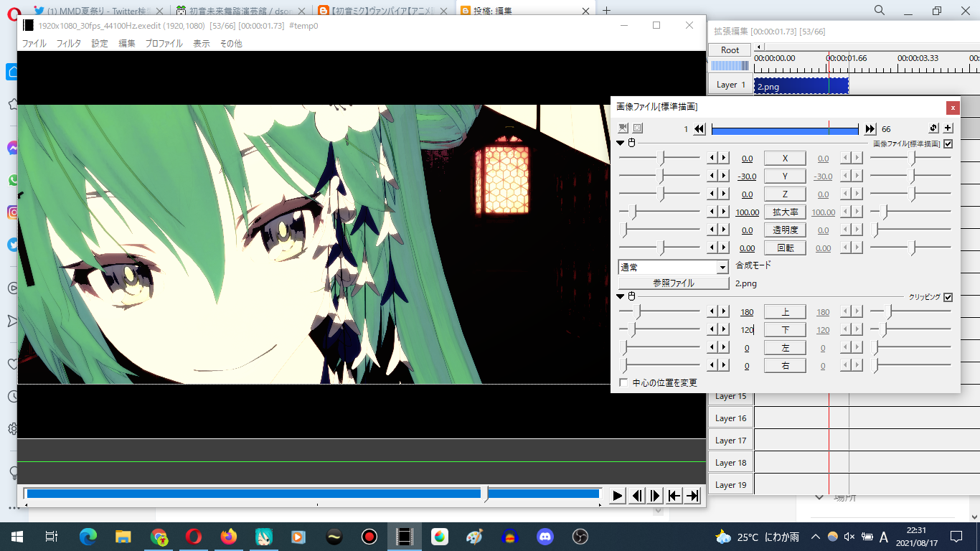Screen dimensions: 980x551
Task: Click the X movement mode button
Action: pyautogui.click(x=785, y=158)
